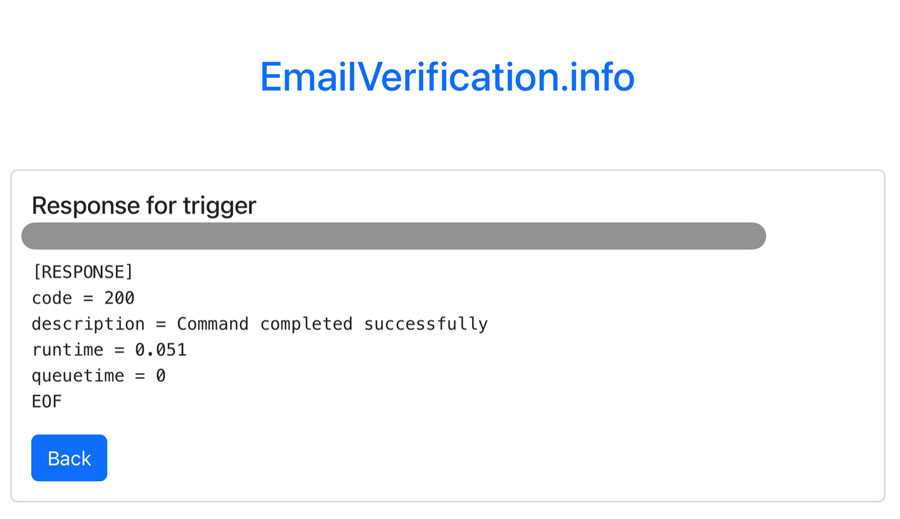900x519 pixels.
Task: Click the equals sign after "runtime"
Action: 119,350
